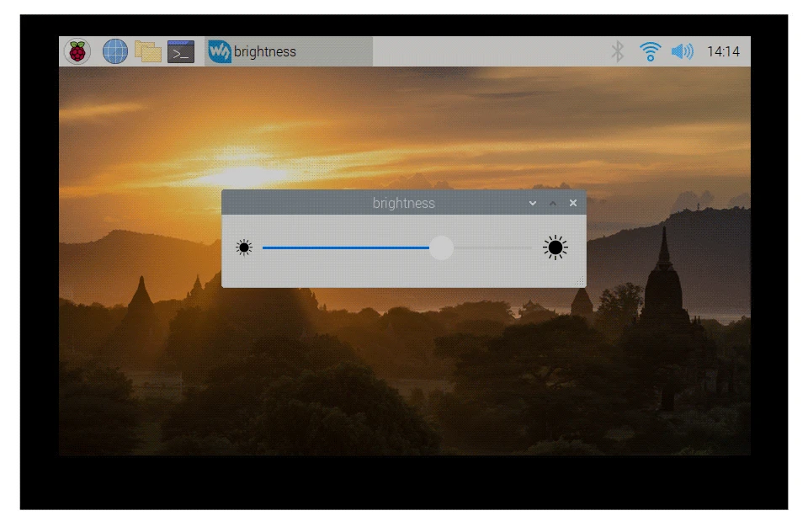Click the brightness slider handle

[441, 247]
